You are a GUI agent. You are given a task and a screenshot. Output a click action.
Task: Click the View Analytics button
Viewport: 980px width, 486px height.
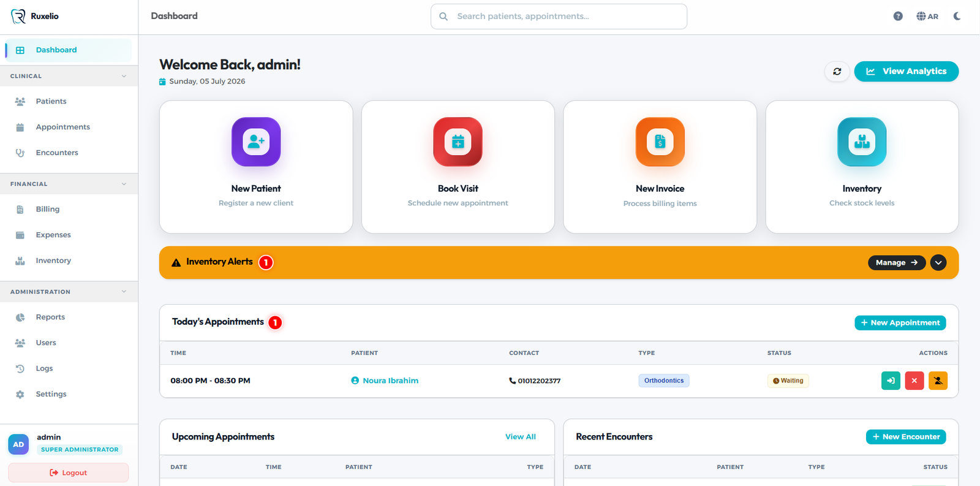pyautogui.click(x=907, y=71)
